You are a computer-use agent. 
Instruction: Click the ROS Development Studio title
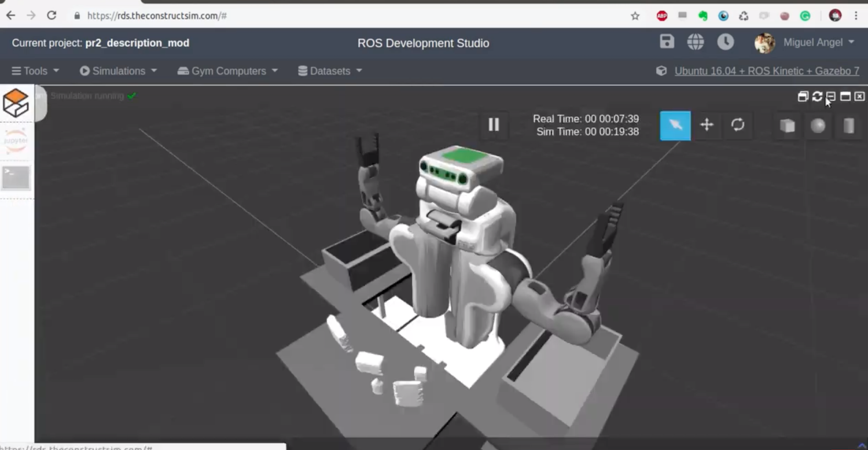pyautogui.click(x=423, y=43)
